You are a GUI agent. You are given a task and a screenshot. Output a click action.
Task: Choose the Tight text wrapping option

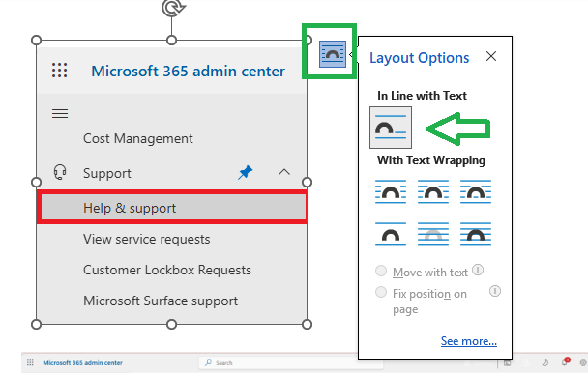click(433, 191)
